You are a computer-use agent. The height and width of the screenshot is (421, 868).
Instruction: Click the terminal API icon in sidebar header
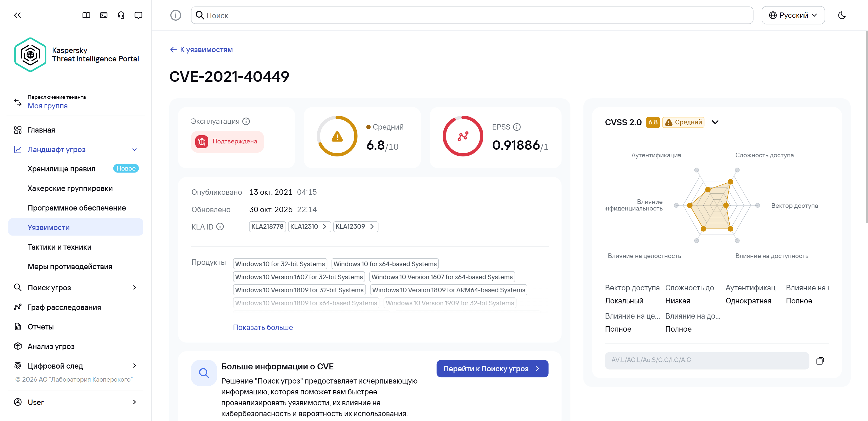click(104, 15)
